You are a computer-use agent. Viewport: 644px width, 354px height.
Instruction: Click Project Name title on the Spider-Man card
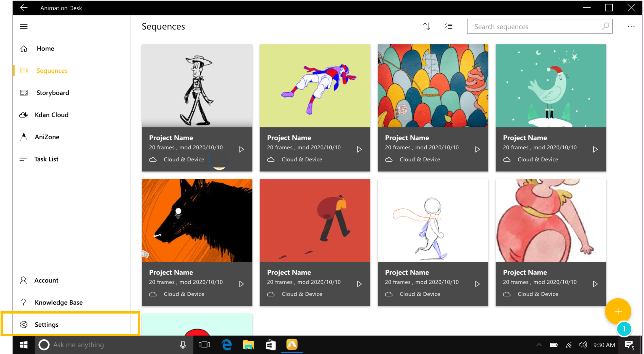(x=289, y=138)
